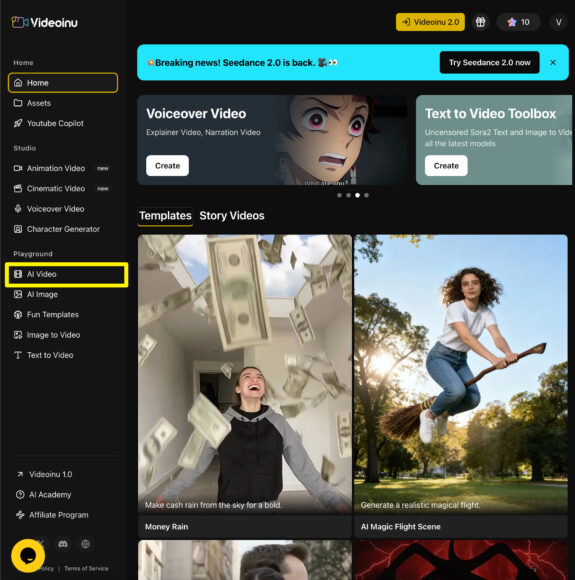Viewport: 575px width, 580px height.
Task: Dismiss the Seedance banner with X
Action: (x=553, y=63)
